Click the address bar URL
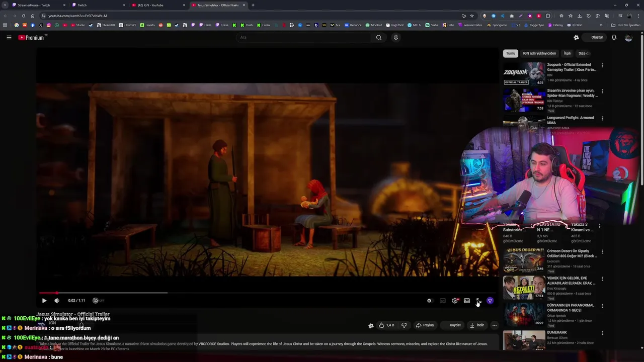This screenshot has height=362, width=644. pos(77,16)
